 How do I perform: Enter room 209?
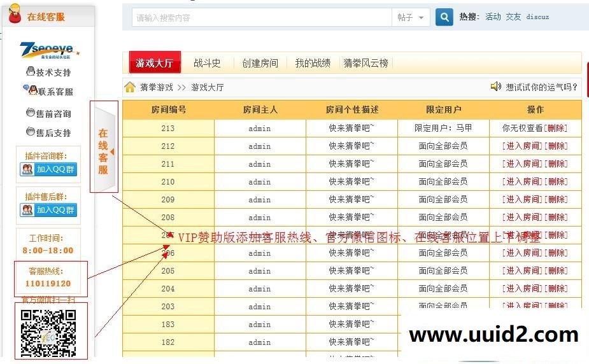coord(522,199)
